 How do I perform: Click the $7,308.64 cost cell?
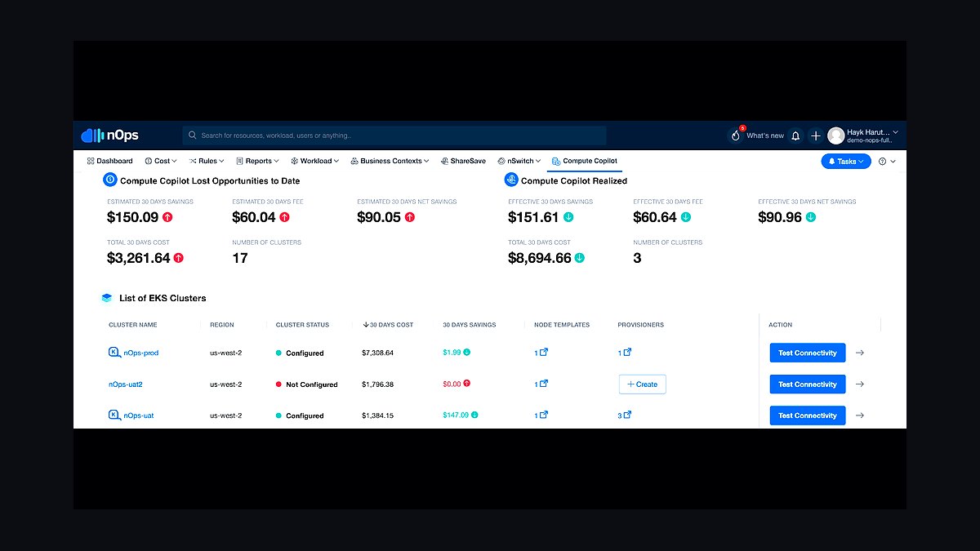(378, 353)
